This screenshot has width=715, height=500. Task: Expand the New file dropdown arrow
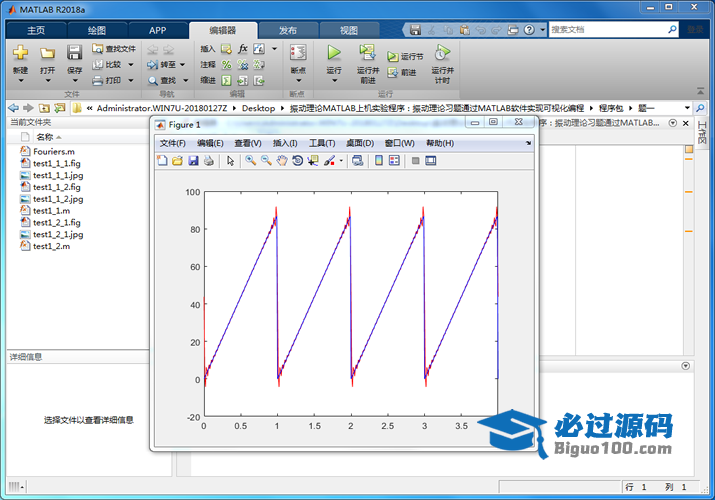point(21,81)
